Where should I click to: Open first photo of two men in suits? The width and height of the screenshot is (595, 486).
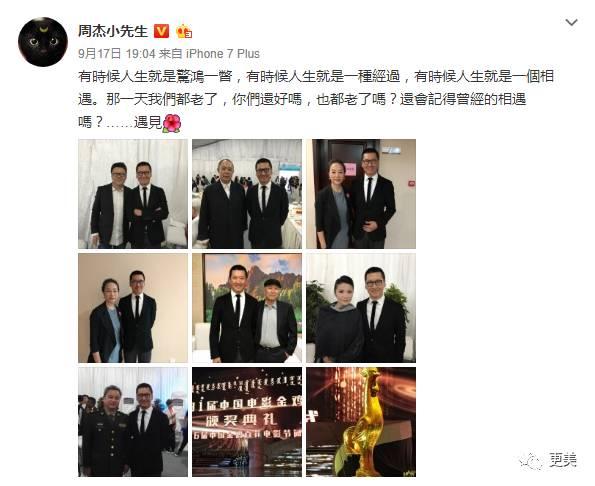click(133, 194)
